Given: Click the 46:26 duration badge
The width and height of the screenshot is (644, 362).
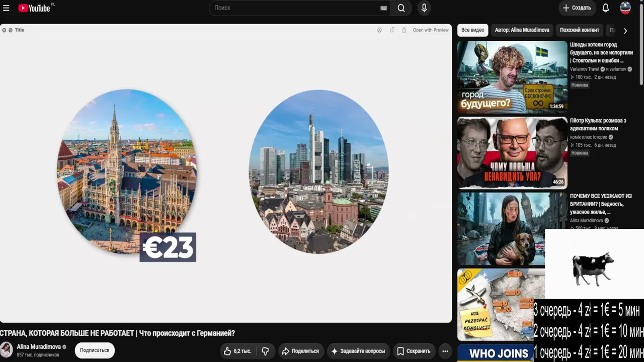Looking at the screenshot, I should (x=558, y=182).
